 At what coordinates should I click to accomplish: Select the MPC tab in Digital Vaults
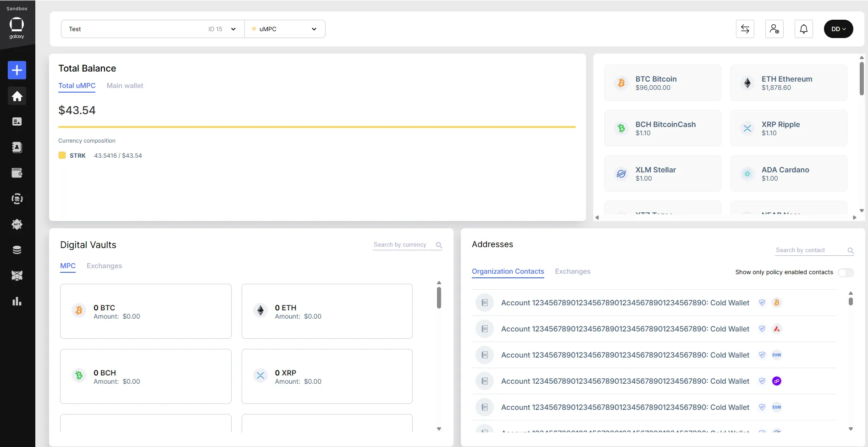point(68,266)
